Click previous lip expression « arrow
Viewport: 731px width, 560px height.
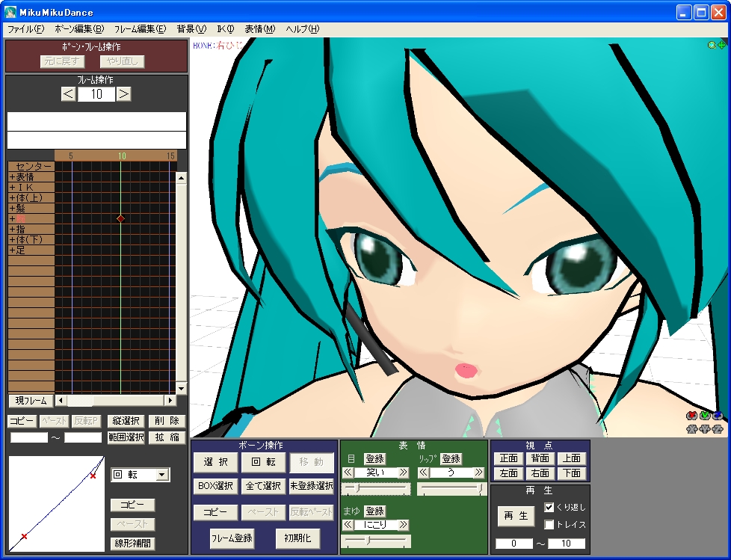[423, 473]
